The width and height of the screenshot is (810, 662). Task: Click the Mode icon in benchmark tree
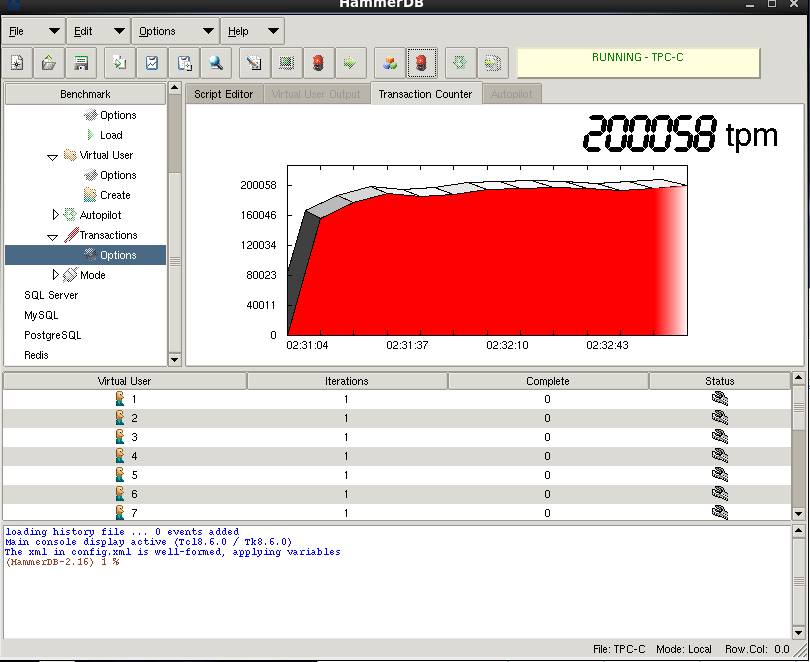pos(70,275)
